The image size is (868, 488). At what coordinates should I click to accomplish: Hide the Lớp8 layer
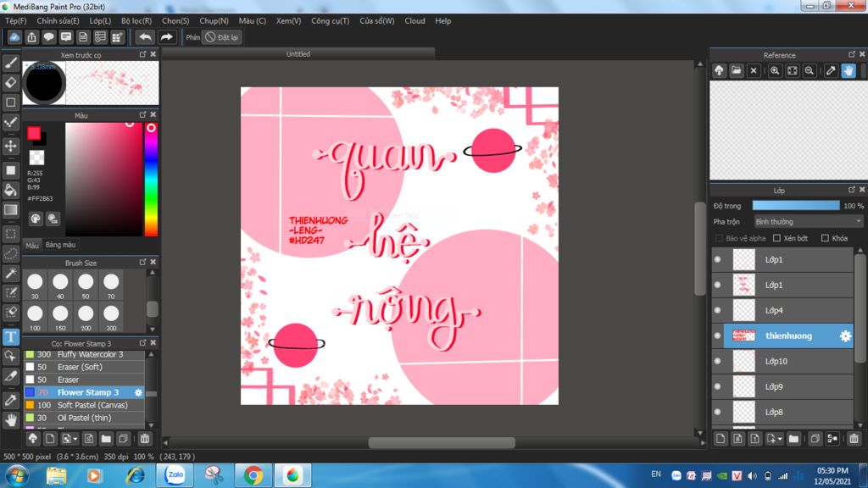pos(718,413)
